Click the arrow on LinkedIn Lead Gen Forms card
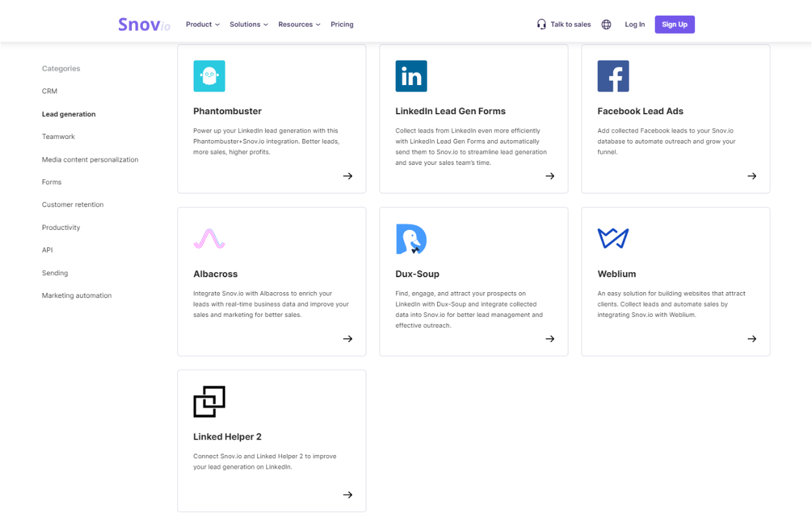This screenshot has width=812, height=520. pyautogui.click(x=550, y=176)
